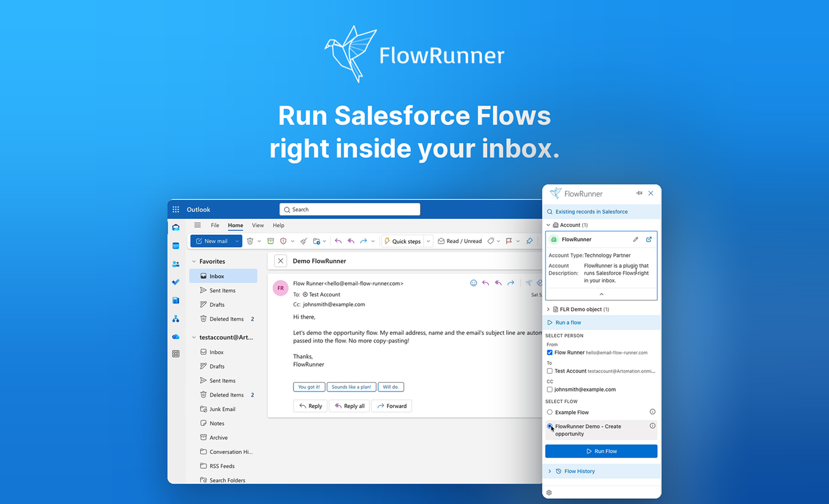
Task: Open the Delete options dropdown arrow
Action: coord(259,241)
